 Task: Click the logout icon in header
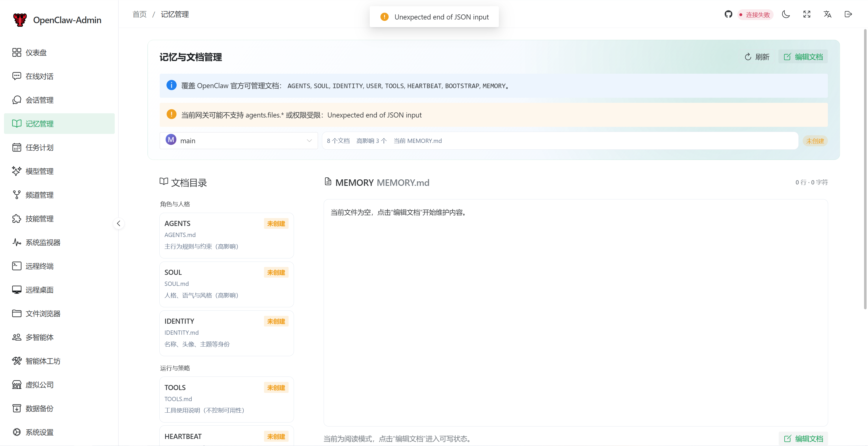click(848, 14)
